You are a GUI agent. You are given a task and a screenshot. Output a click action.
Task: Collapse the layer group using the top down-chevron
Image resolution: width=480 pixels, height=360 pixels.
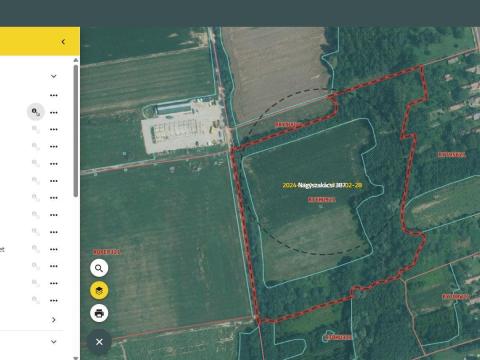pos(53,76)
